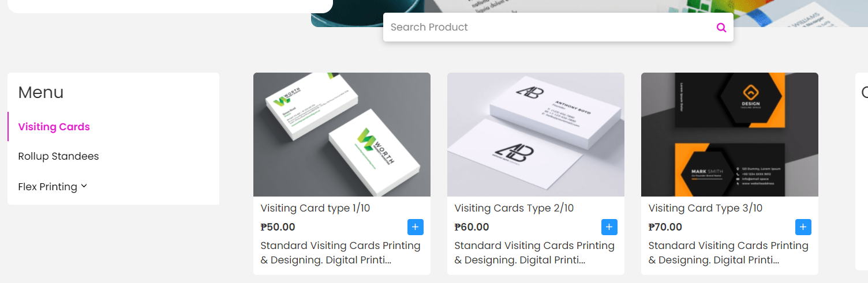Click first product's Standard Visiting Cards description
The height and width of the screenshot is (283, 868).
pos(341,253)
